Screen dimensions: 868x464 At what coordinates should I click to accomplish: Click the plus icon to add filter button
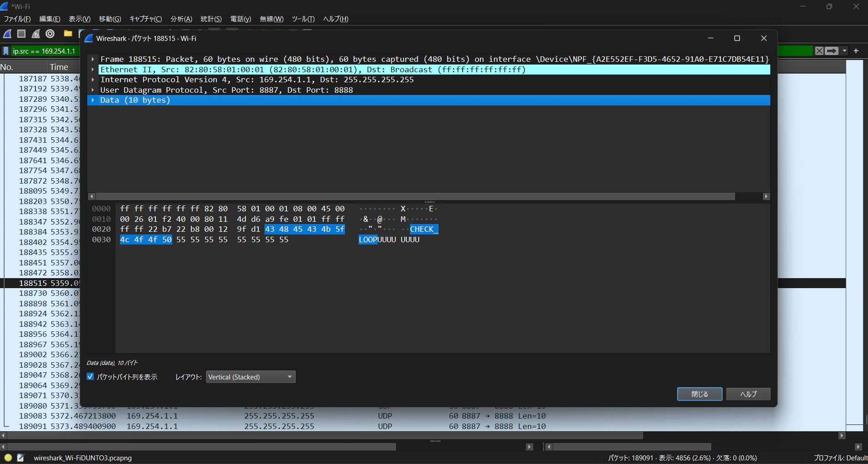pos(856,51)
